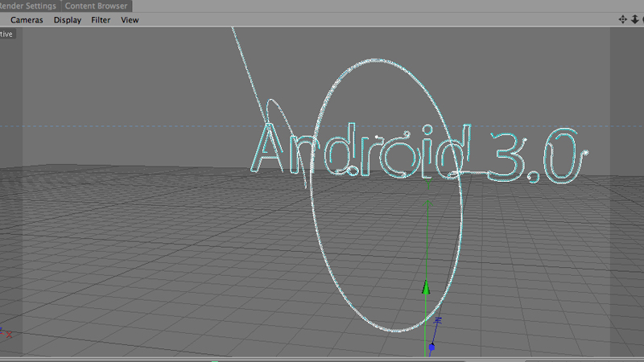Switch to the Content Browser tab
644x362 pixels.
click(x=96, y=6)
